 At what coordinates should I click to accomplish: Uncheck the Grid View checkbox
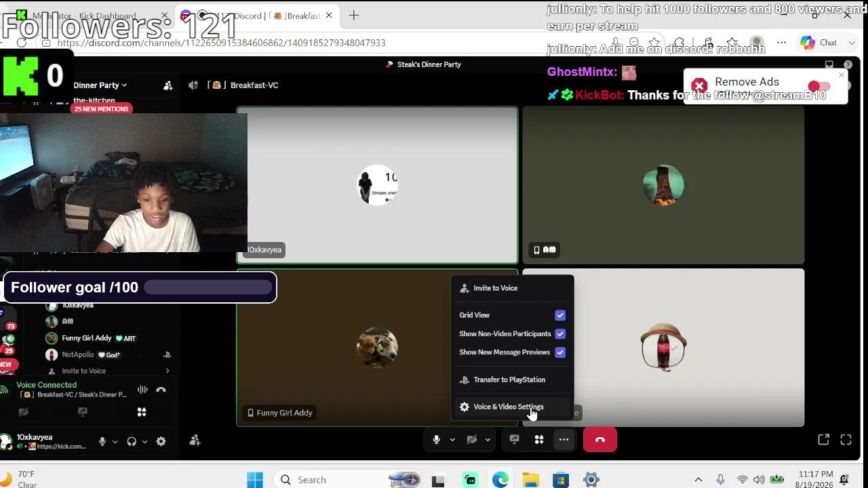click(560, 315)
